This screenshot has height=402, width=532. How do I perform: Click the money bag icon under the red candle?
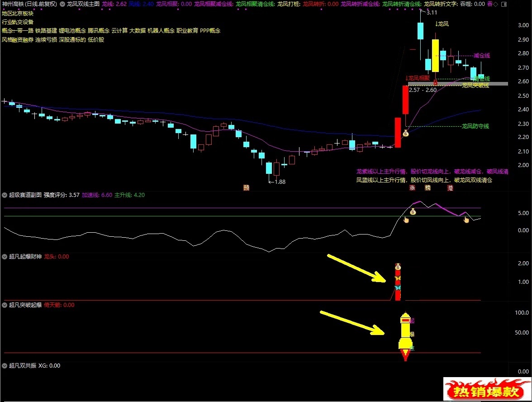(x=405, y=134)
